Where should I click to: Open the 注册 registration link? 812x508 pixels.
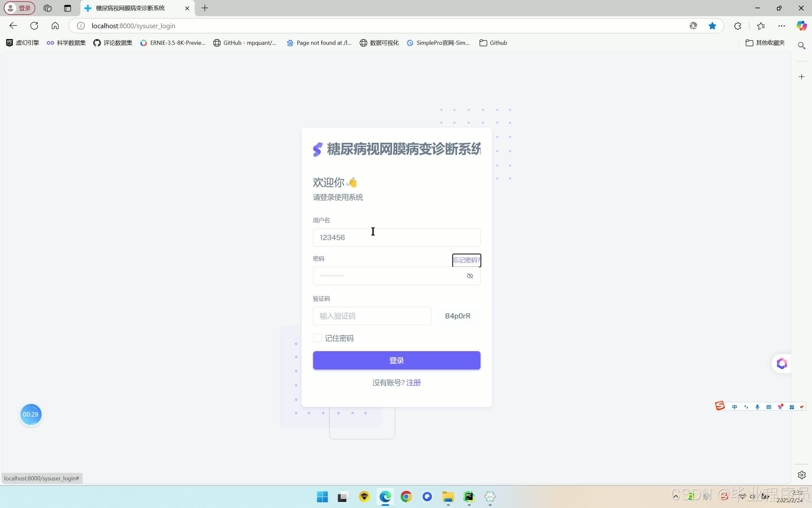413,383
